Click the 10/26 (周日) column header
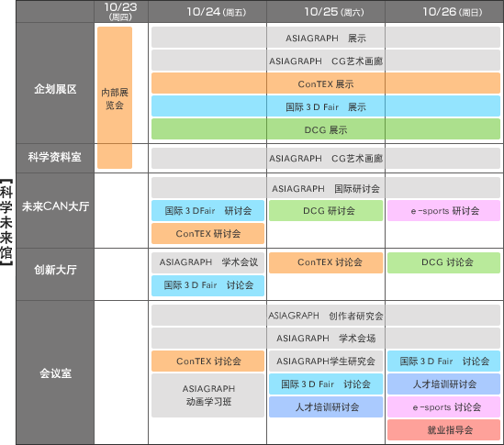Image resolution: width=504 pixels, height=445 pixels. (x=444, y=12)
